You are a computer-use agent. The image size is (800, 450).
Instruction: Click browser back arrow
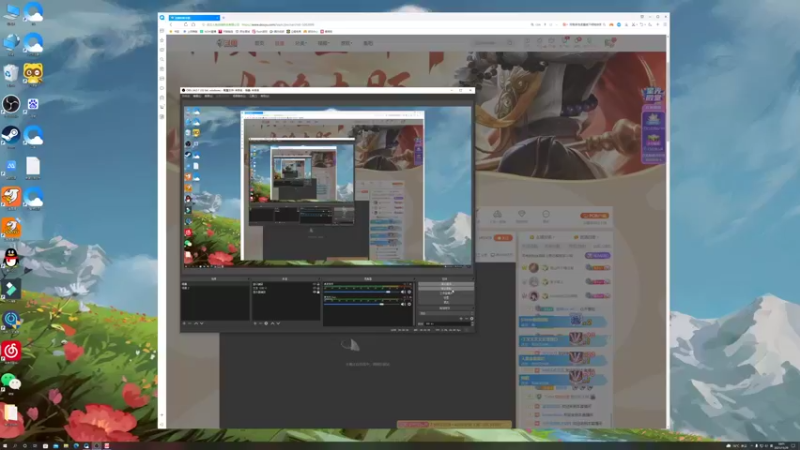(171, 24)
